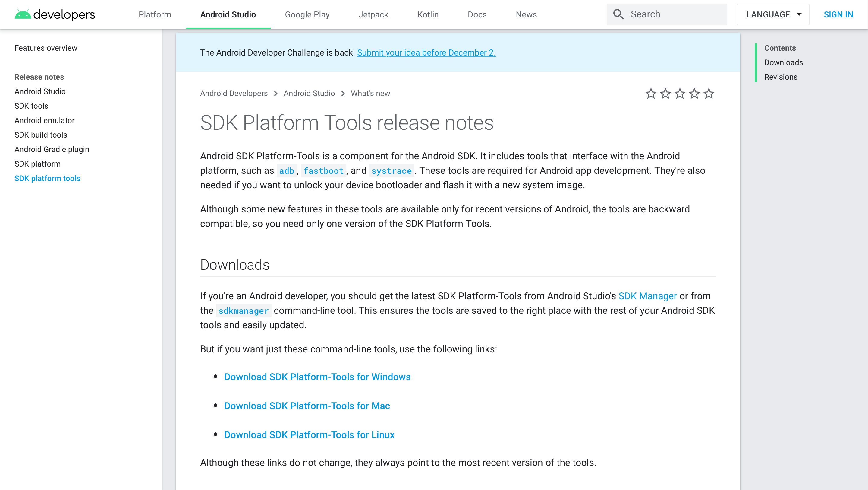Click the search magnifier icon
Image resolution: width=868 pixels, height=490 pixels.
(x=618, y=14)
